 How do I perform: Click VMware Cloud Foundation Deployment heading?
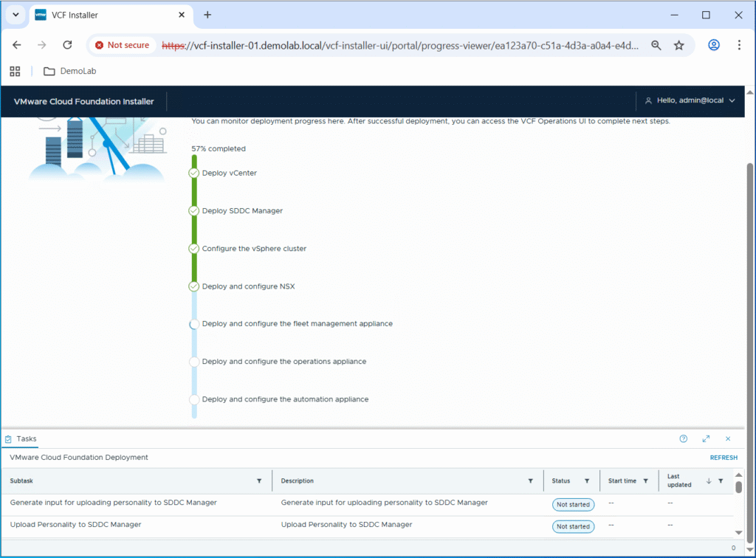78,458
